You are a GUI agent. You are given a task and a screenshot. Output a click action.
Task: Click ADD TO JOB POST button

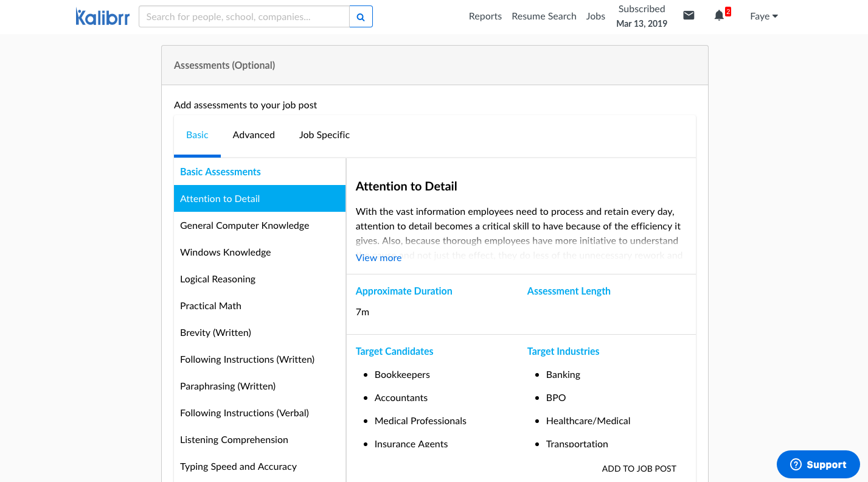[639, 469]
